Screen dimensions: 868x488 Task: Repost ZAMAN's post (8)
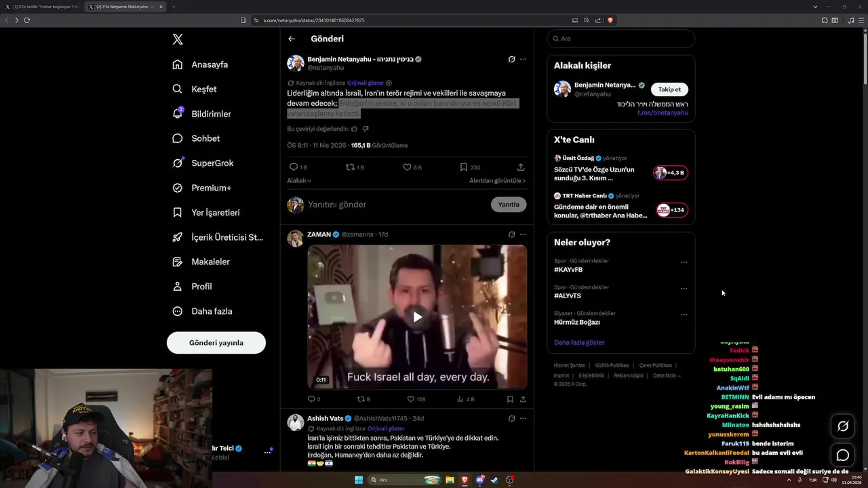click(363, 399)
